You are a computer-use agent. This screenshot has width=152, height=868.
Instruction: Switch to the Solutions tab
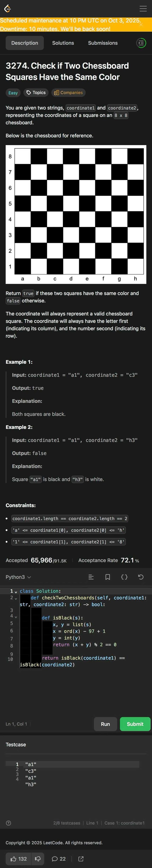(x=63, y=43)
